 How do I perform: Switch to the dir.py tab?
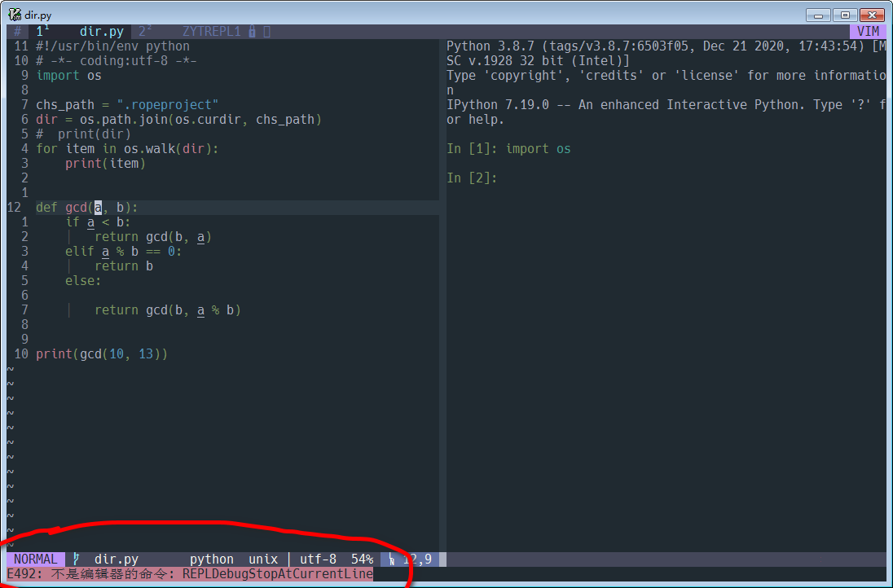[x=99, y=30]
